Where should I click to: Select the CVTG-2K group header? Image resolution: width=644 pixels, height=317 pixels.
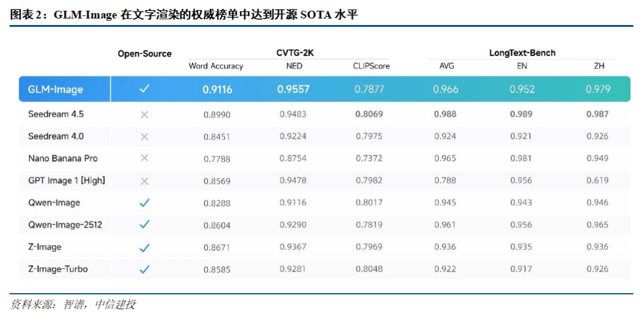click(295, 53)
